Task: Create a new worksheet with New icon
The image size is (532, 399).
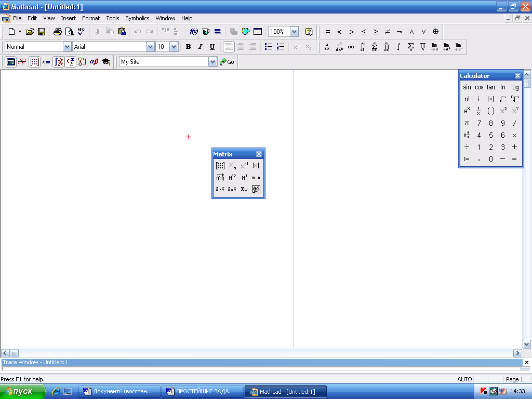Action: (x=11, y=32)
